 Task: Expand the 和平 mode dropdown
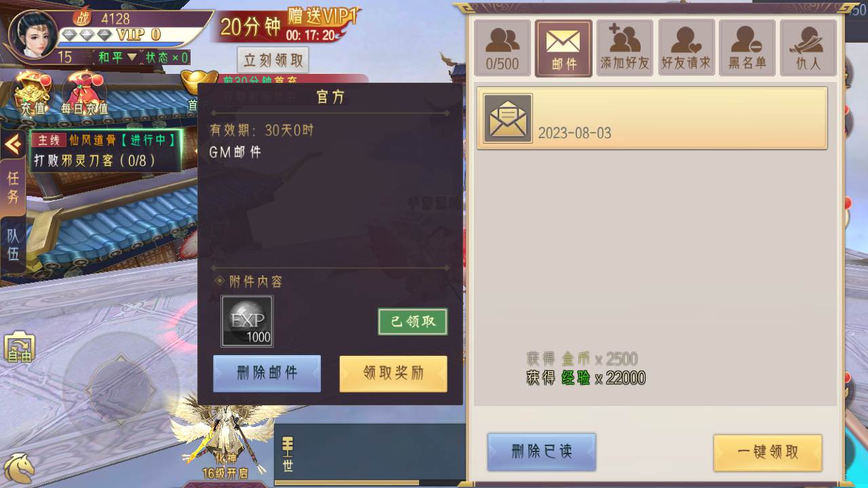point(117,58)
